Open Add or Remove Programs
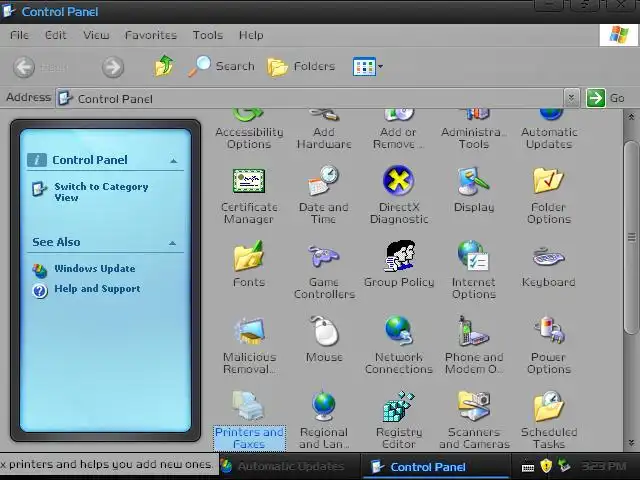Screen dimensions: 640x480 (398, 130)
